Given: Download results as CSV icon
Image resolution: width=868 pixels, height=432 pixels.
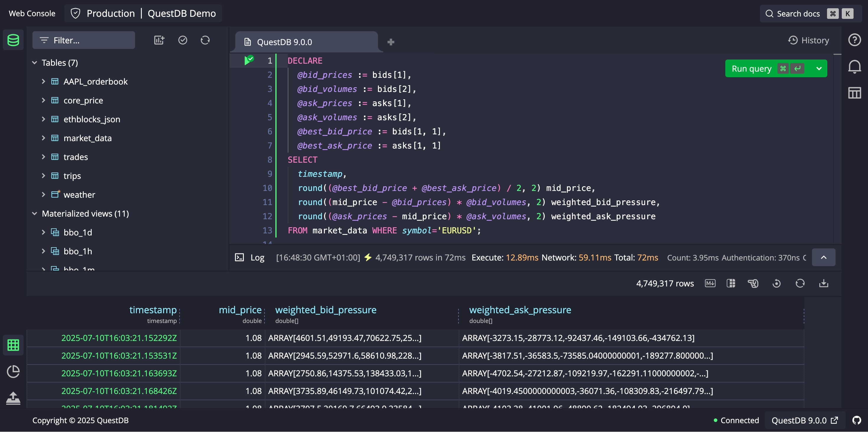Looking at the screenshot, I should (x=823, y=283).
